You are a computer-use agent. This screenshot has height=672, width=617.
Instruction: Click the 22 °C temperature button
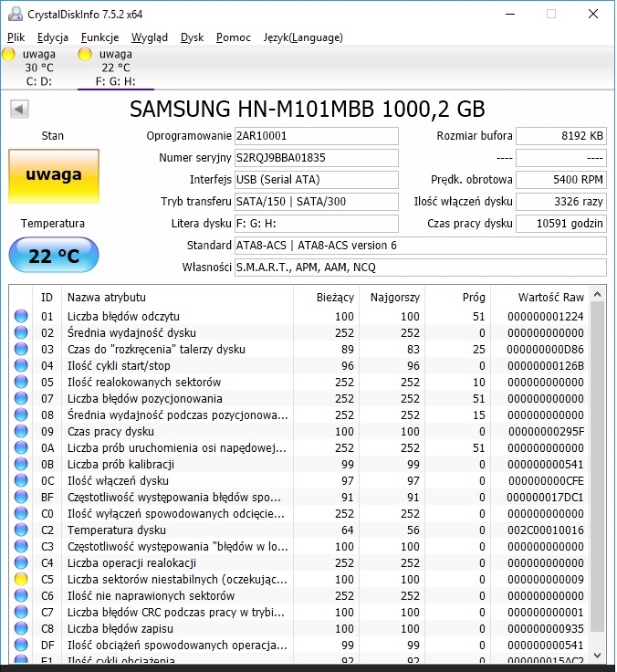coord(54,256)
